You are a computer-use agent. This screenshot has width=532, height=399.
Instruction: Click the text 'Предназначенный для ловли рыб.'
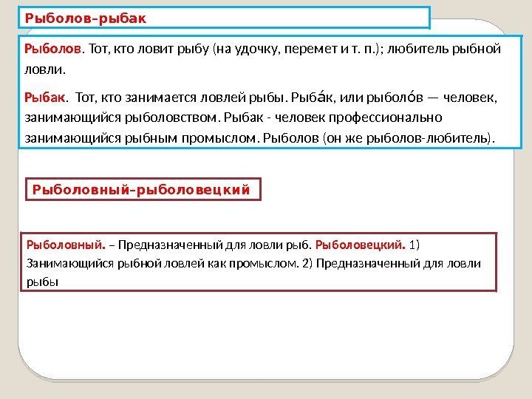click(215, 245)
